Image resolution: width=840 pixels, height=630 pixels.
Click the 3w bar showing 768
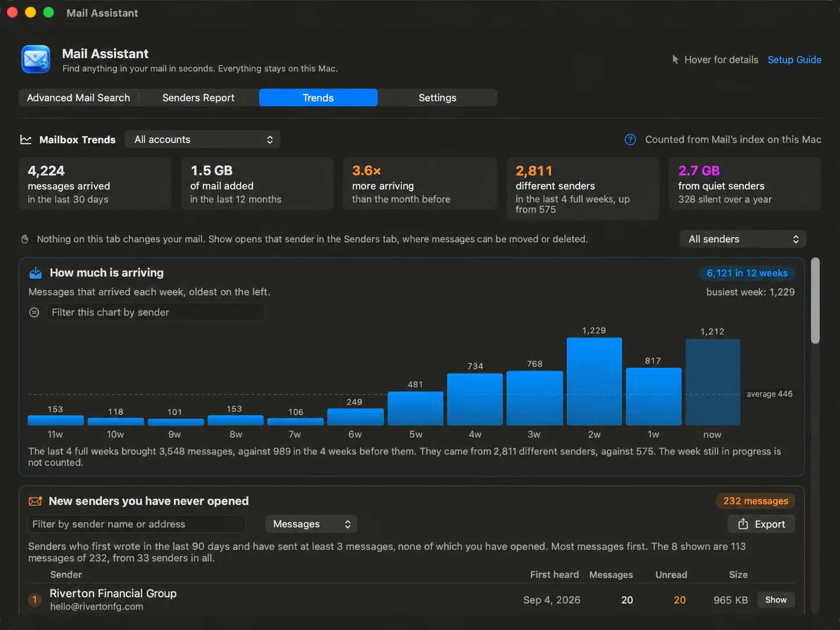[x=534, y=399]
